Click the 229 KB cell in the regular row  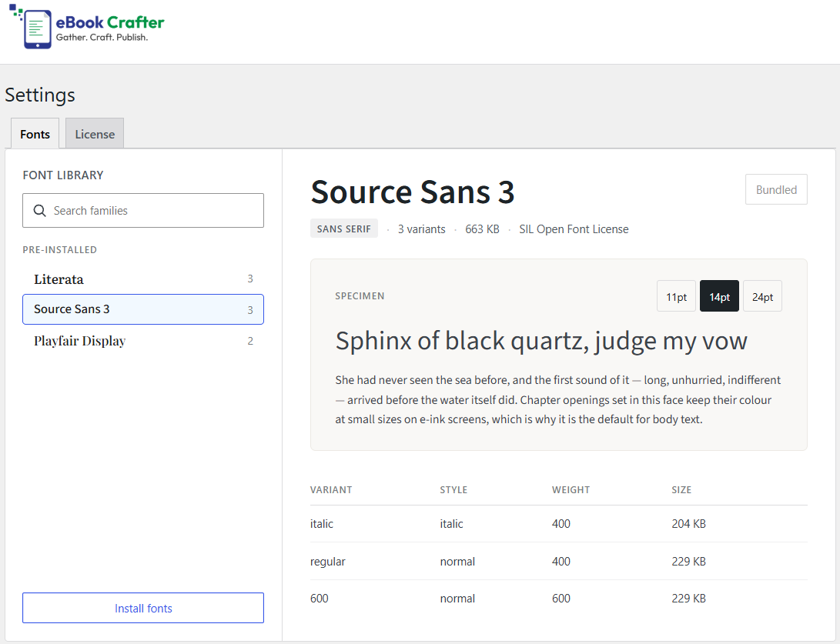pos(688,561)
